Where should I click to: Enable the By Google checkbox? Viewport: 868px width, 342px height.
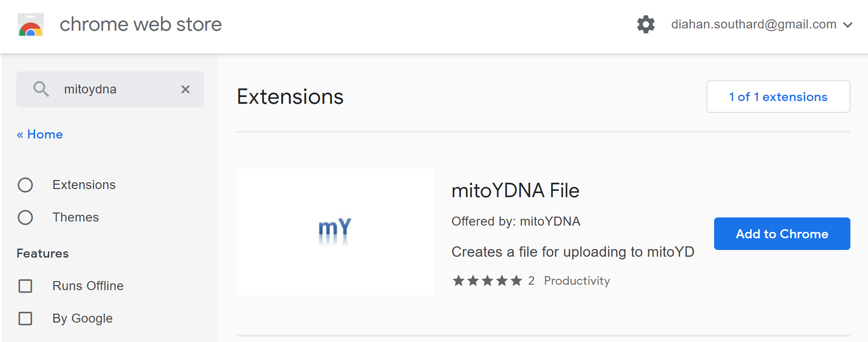click(25, 319)
